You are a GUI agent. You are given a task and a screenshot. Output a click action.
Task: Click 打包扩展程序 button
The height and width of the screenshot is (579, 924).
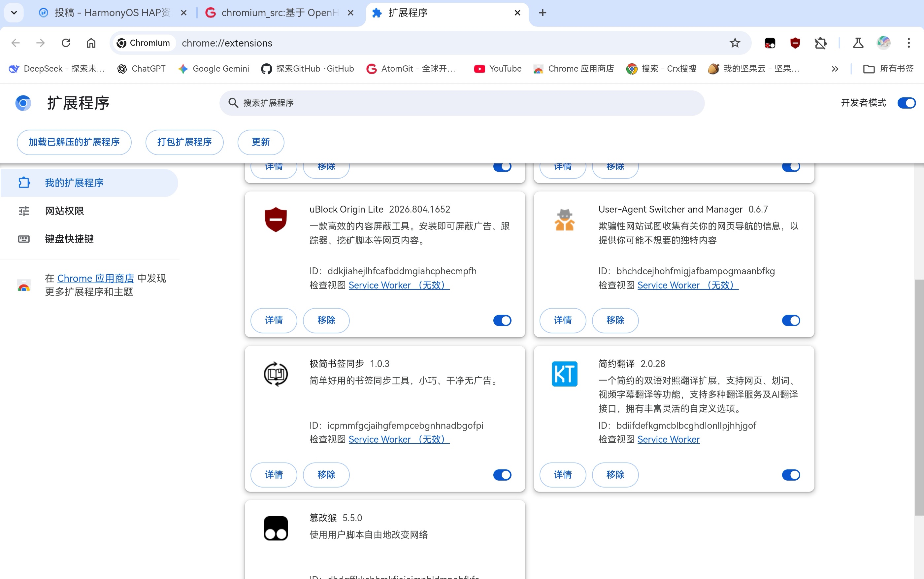[184, 142]
